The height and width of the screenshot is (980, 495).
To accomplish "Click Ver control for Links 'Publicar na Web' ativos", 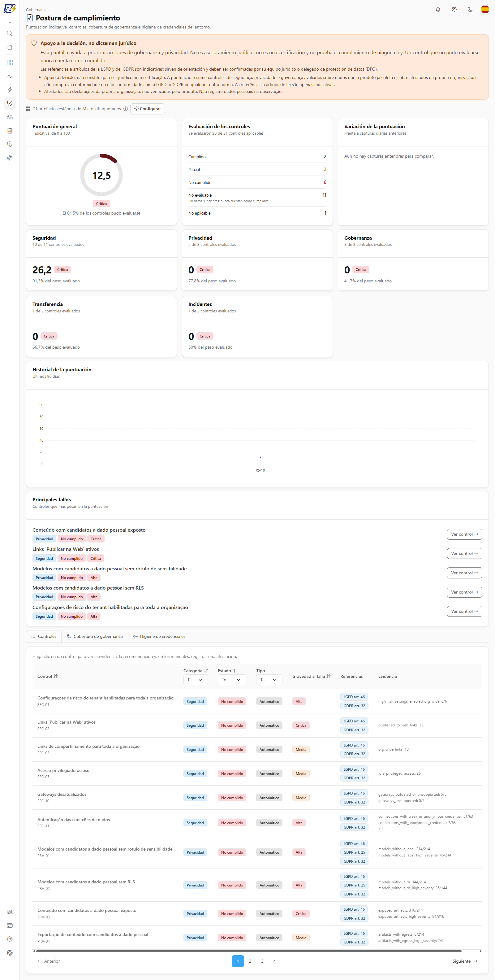I will [464, 554].
